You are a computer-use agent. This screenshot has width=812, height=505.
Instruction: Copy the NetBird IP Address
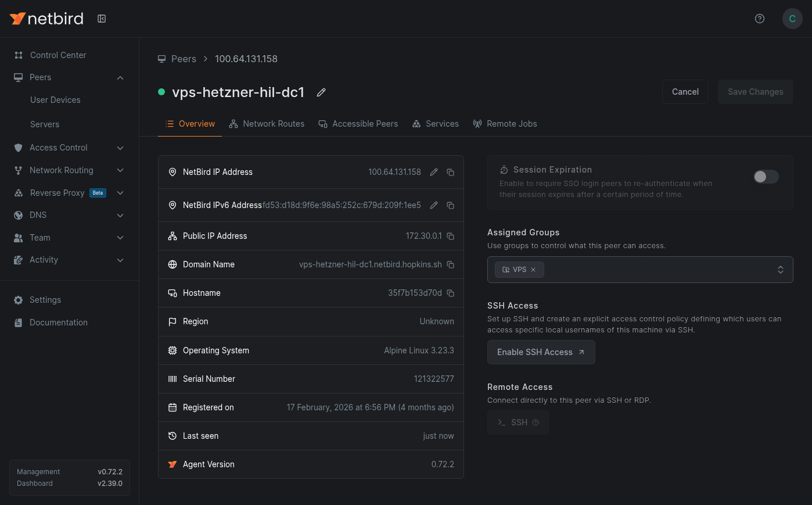click(450, 172)
